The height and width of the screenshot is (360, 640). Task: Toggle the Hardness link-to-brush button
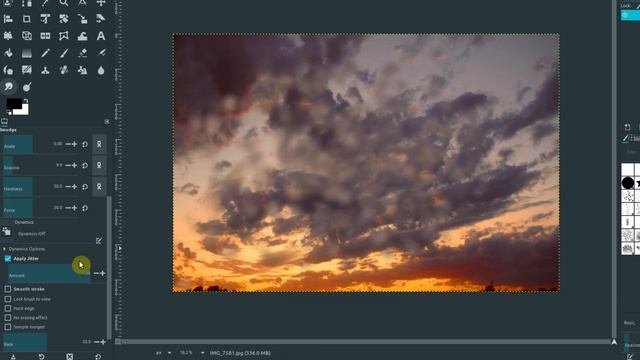99,187
